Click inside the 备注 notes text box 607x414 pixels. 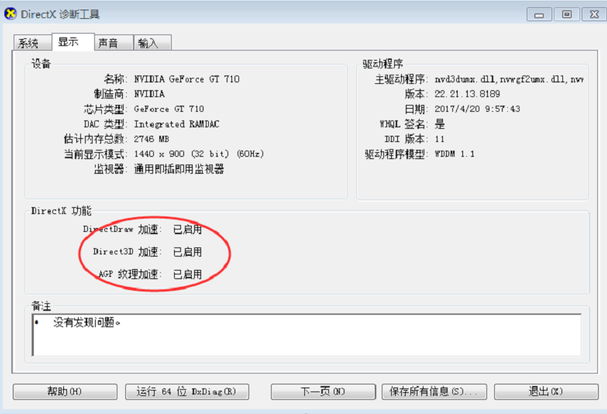[x=307, y=335]
